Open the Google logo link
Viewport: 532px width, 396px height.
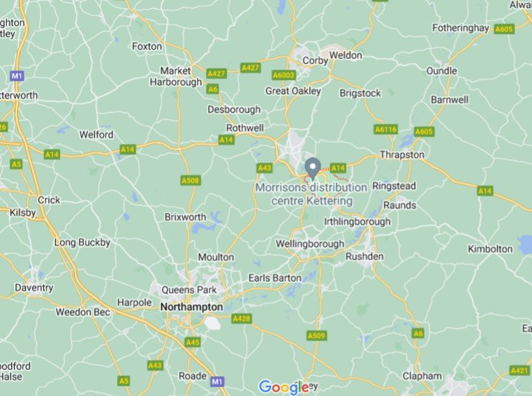[284, 387]
